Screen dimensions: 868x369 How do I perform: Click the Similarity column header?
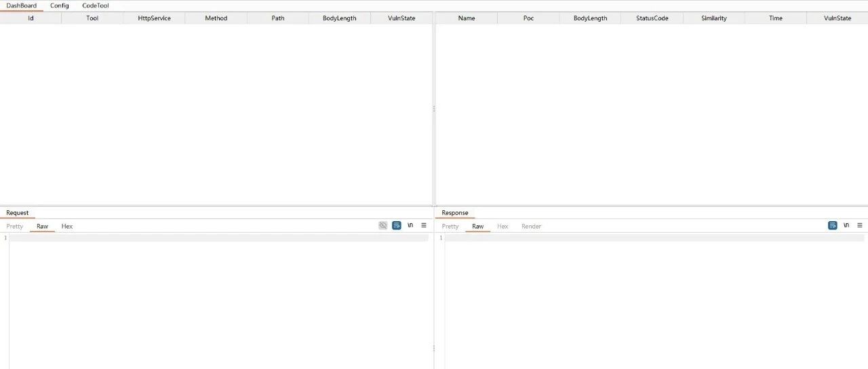[714, 18]
